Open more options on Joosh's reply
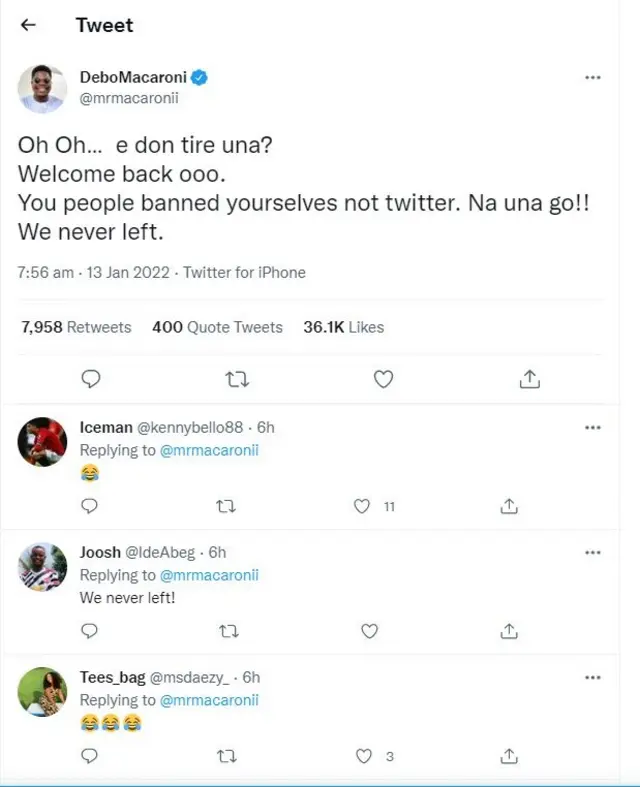Viewport: 640px width, 787px height. tap(593, 552)
